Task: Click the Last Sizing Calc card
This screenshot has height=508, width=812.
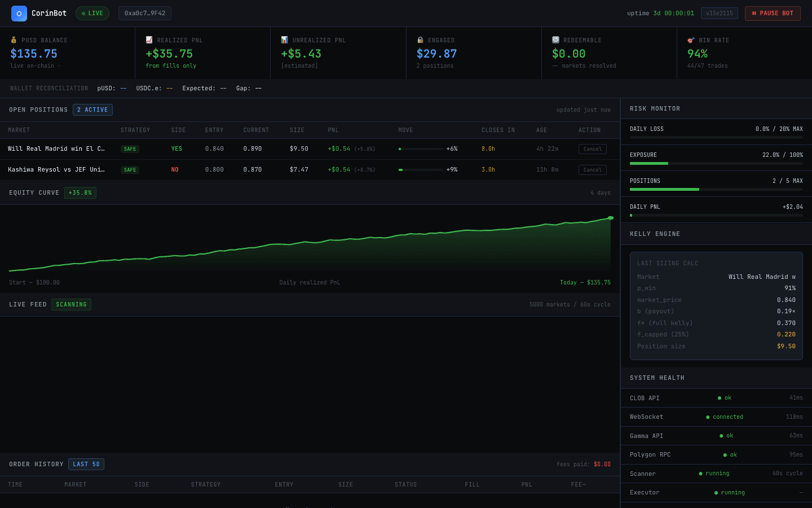Action: tap(716, 306)
